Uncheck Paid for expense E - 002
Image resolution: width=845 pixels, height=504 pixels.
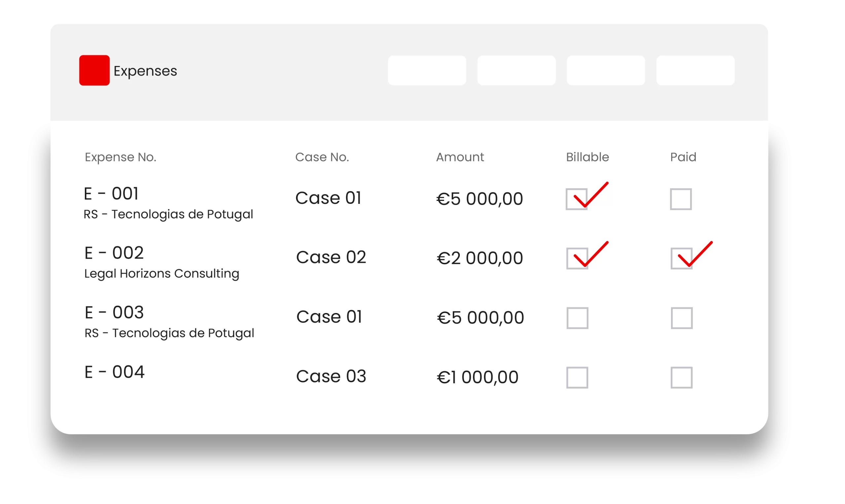681,259
